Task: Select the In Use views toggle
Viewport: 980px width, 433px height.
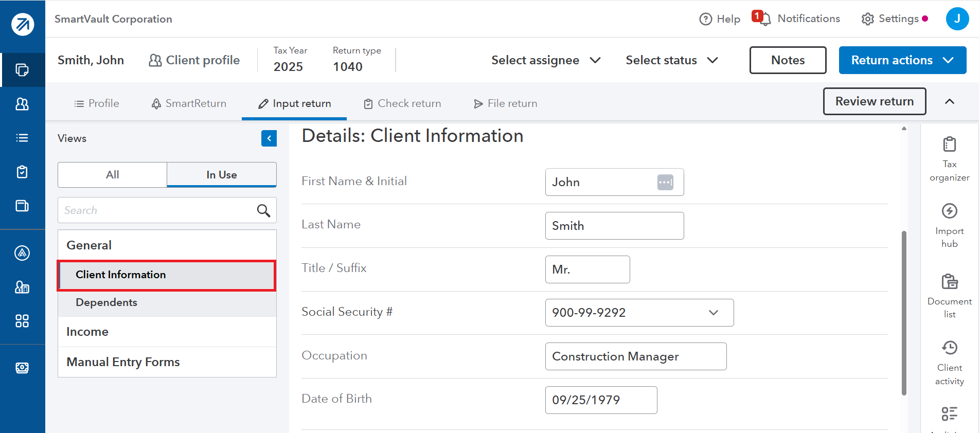Action: coord(222,175)
